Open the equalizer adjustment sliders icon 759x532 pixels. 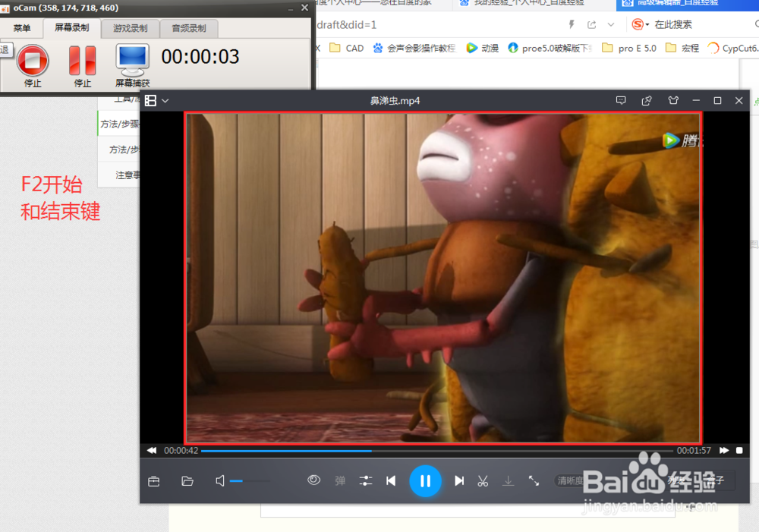(x=366, y=480)
